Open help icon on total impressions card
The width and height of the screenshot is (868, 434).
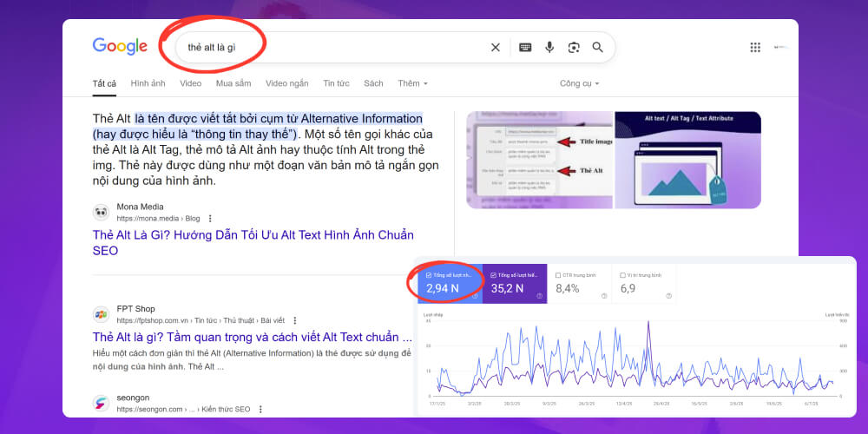pos(540,296)
